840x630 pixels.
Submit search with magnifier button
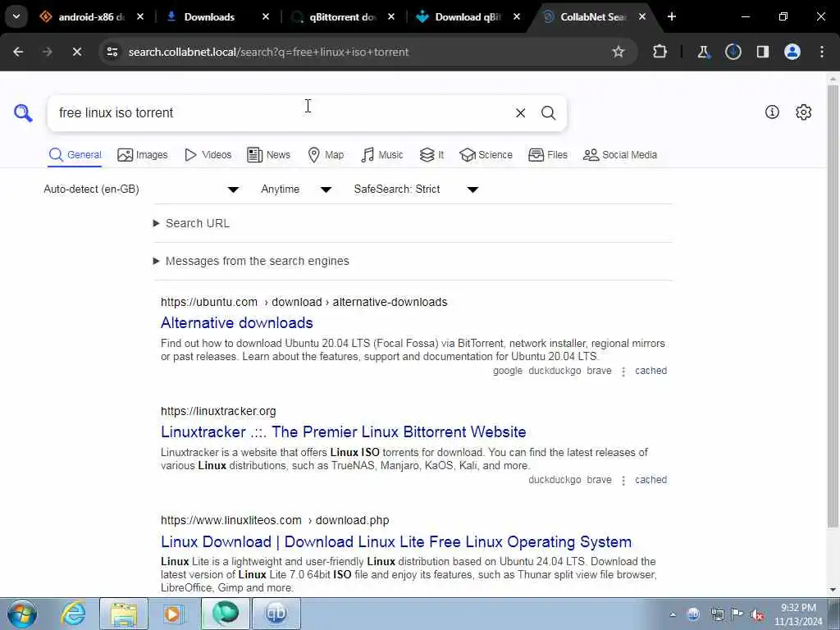548,113
